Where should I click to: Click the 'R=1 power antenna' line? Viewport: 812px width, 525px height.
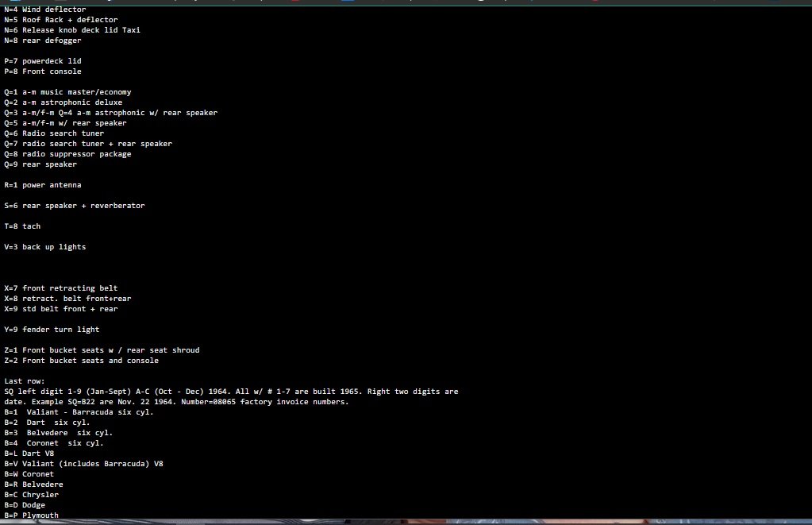point(43,185)
